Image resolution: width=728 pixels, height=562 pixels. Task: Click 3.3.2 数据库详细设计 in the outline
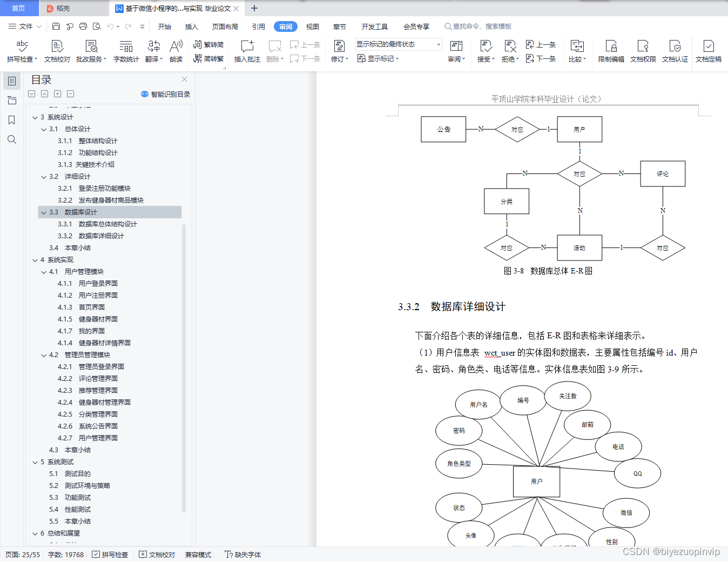coord(91,236)
